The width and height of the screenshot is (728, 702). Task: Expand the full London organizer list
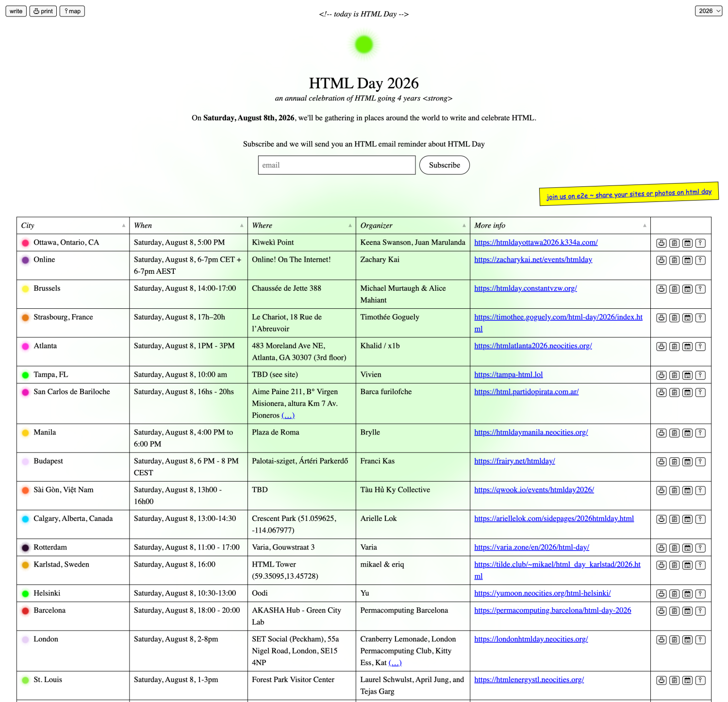[x=395, y=663]
